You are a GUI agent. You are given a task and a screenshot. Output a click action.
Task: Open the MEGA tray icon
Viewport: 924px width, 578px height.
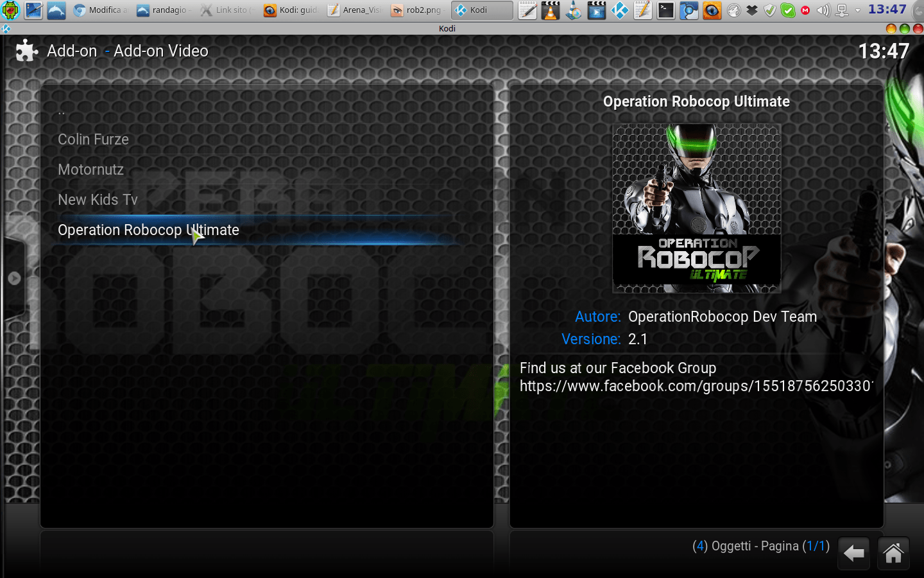point(805,10)
